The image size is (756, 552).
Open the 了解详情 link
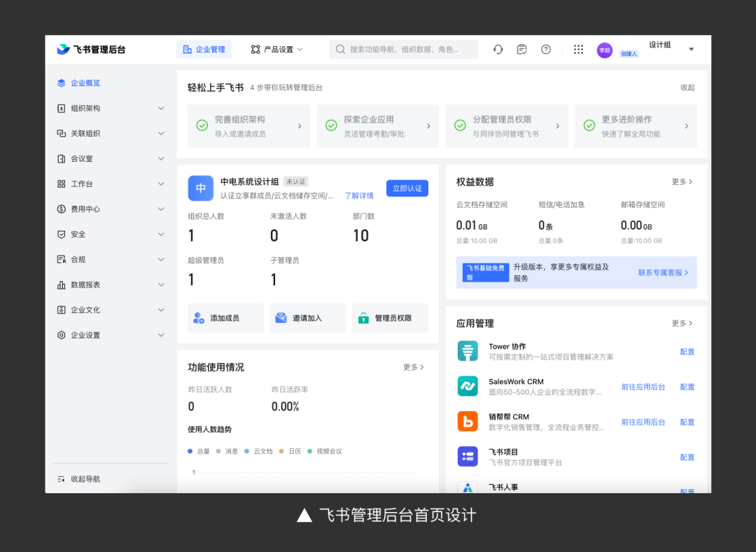[x=359, y=196]
